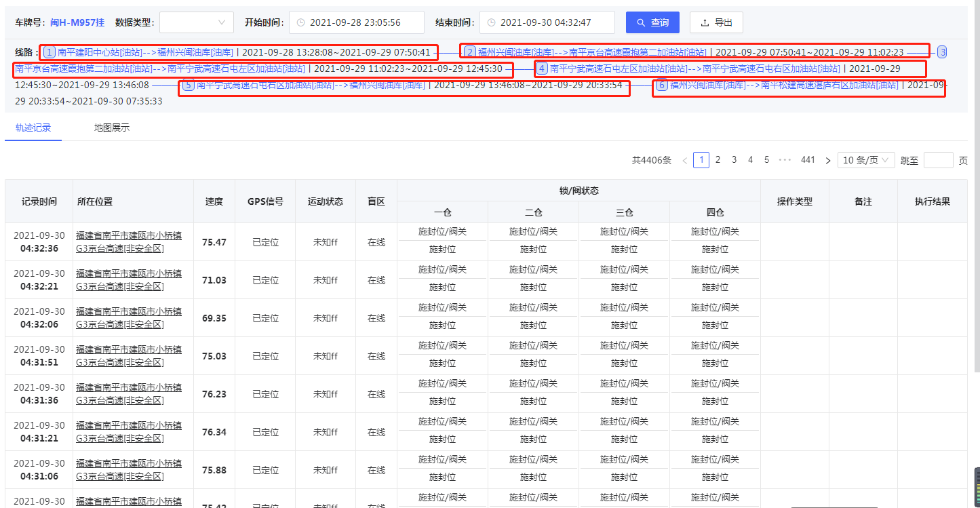Switch to the 地图展示 tab

(x=111, y=127)
